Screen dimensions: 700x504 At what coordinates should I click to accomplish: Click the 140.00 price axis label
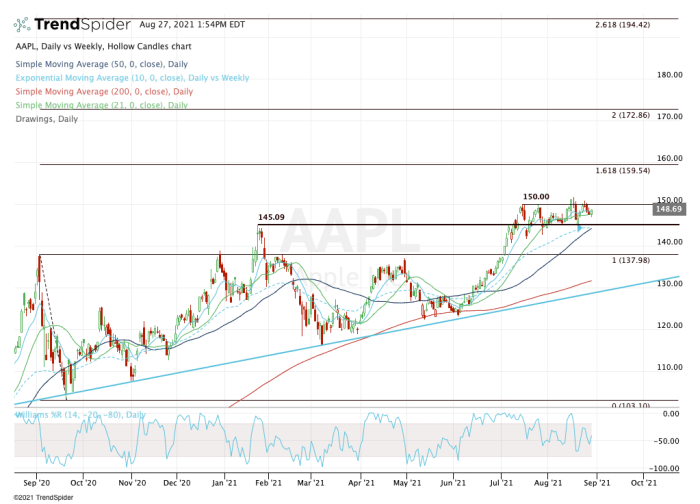click(x=669, y=242)
